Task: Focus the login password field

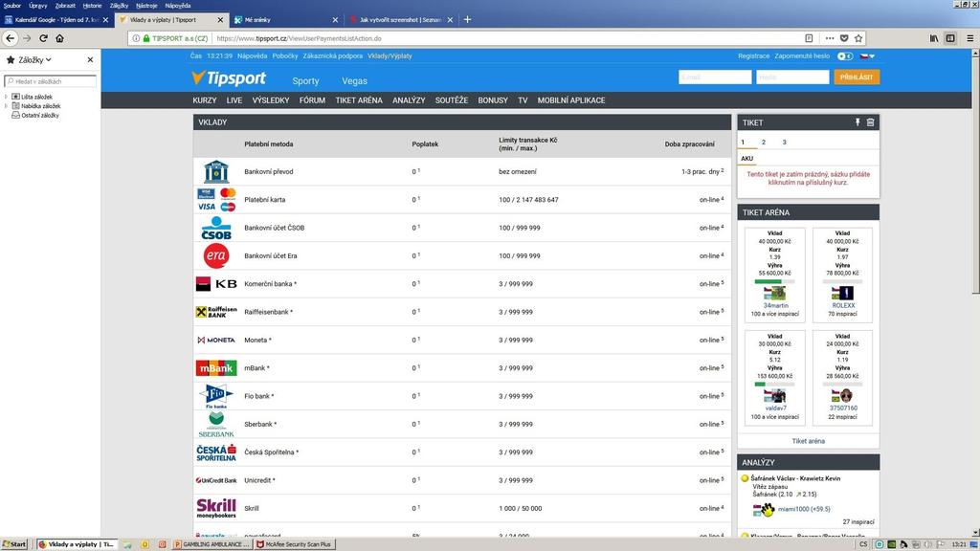Action: [792, 77]
